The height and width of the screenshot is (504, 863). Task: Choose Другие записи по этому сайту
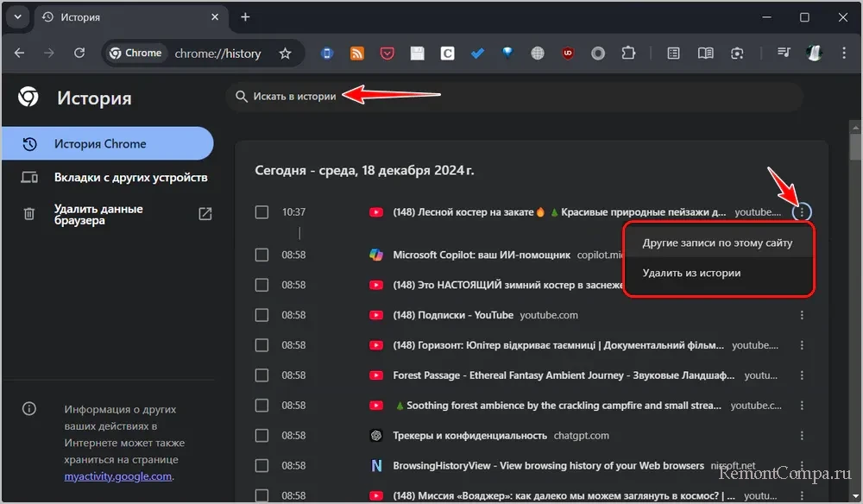pos(718,243)
